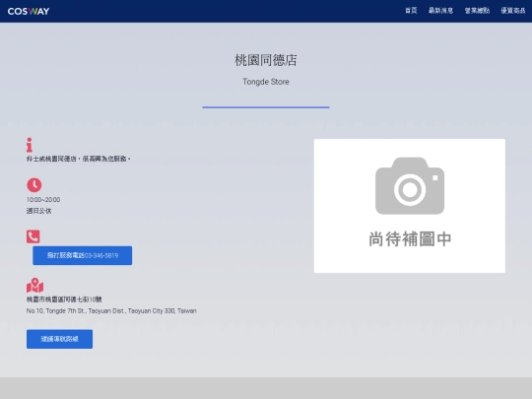Viewport: 532px width, 399px height.
Task: Click the red map pin icon
Action: [34, 285]
